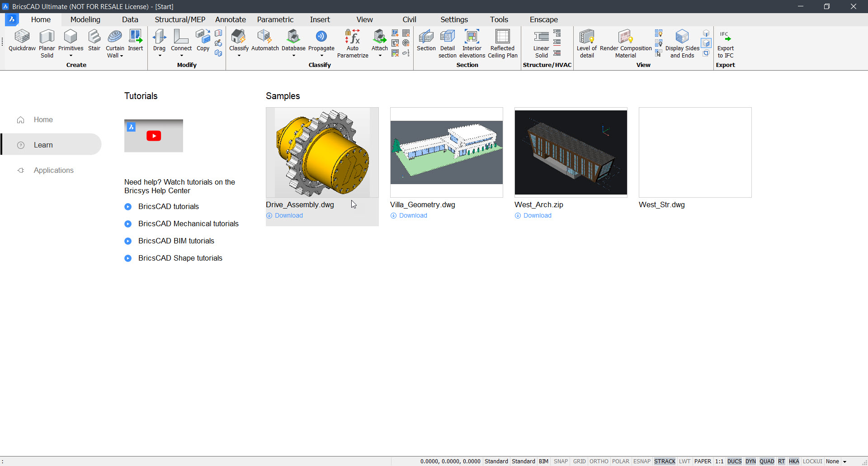Select the Section tool
Screen dimensions: 868x466
[426, 41]
